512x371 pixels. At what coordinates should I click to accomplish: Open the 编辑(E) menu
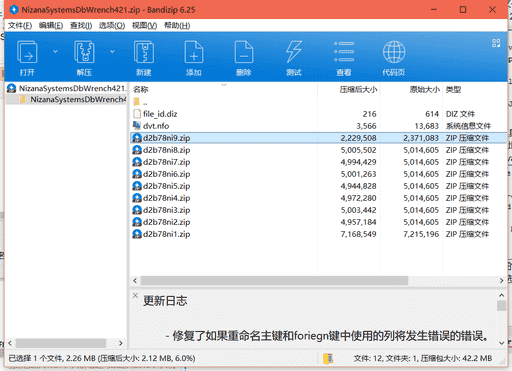pyautogui.click(x=51, y=26)
